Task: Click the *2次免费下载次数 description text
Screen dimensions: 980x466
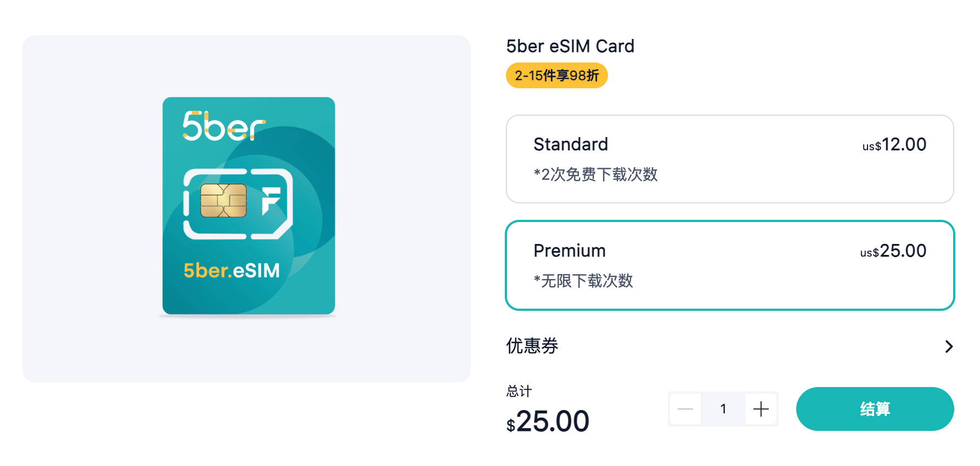Action: pos(595,174)
